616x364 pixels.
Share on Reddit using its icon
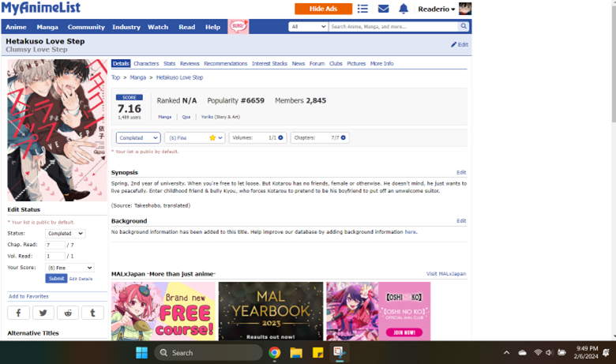(x=68, y=313)
